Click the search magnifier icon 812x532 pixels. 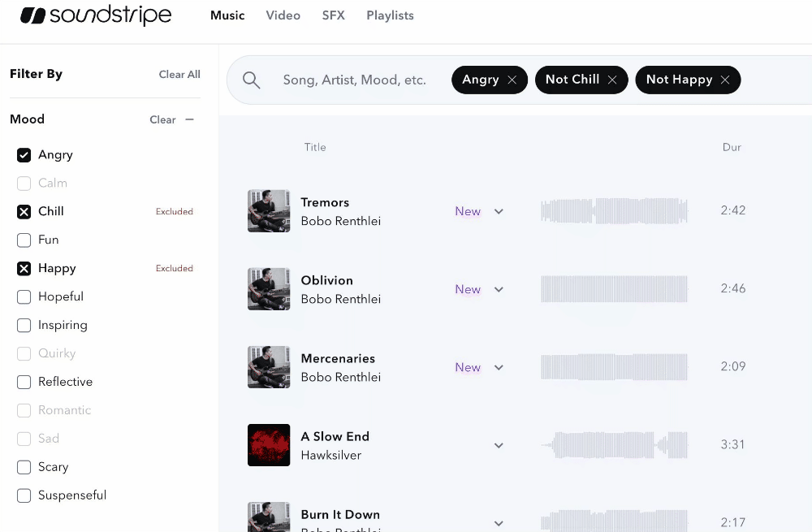click(252, 80)
